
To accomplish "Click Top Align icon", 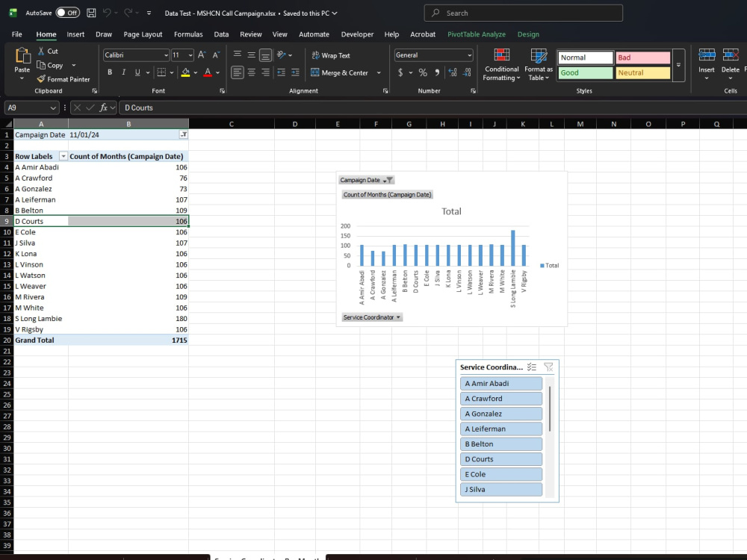I will click(x=238, y=55).
